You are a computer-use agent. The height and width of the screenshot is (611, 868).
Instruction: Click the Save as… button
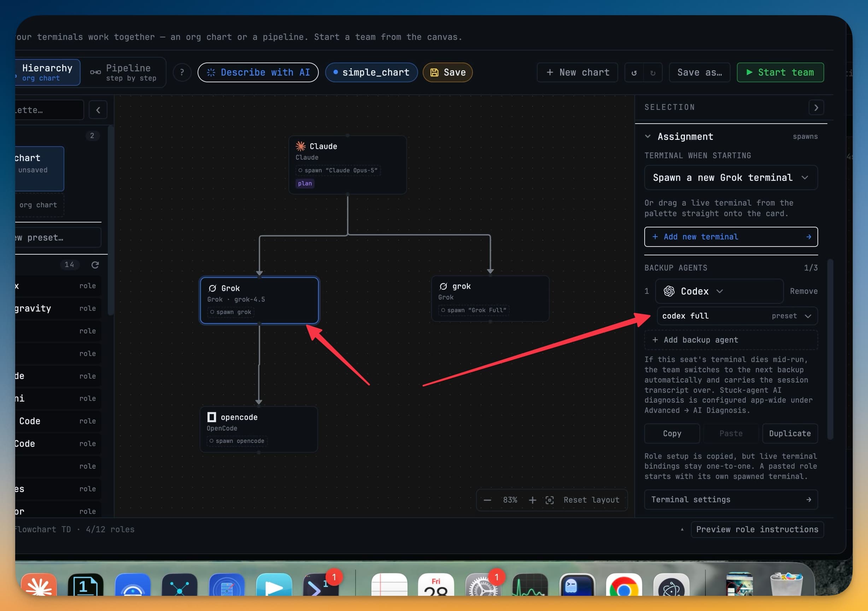pyautogui.click(x=699, y=72)
